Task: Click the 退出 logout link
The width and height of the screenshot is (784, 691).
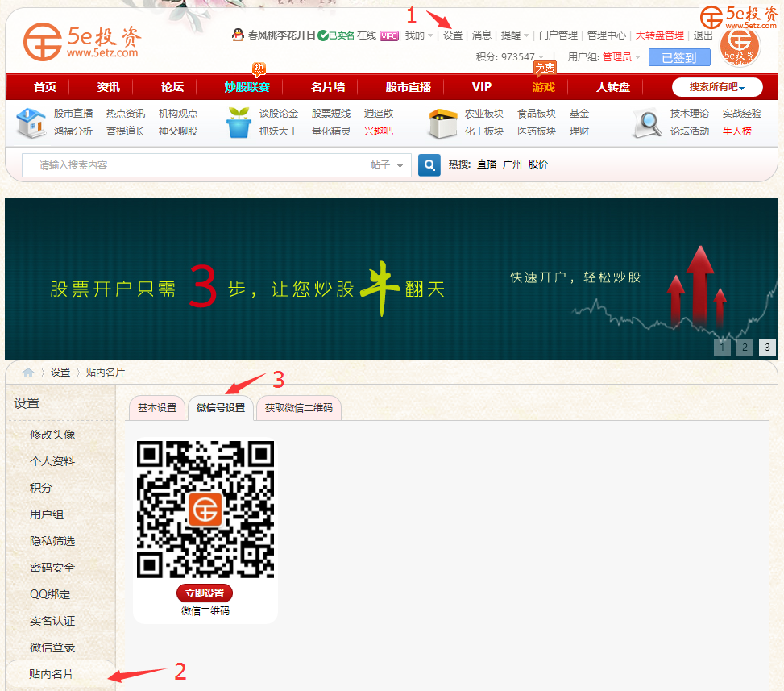Action: pos(703,35)
